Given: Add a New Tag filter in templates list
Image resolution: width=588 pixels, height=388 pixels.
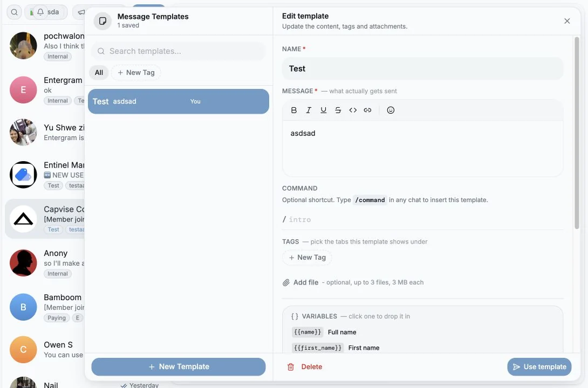Looking at the screenshot, I should tap(136, 73).
